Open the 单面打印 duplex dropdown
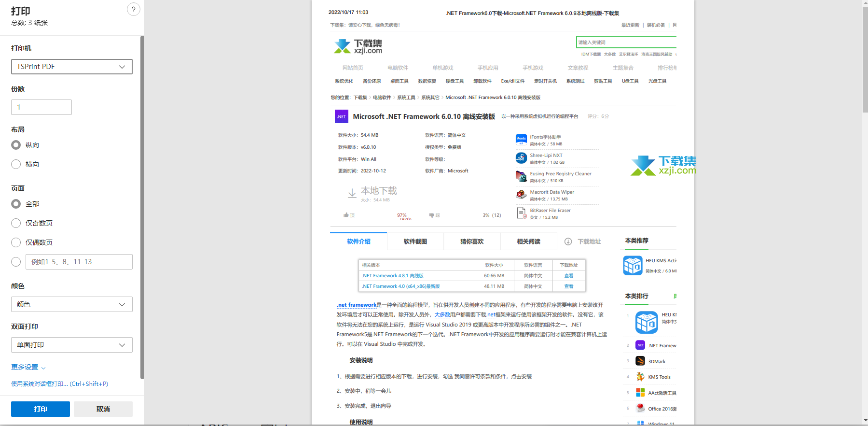868x426 pixels. [x=72, y=345]
